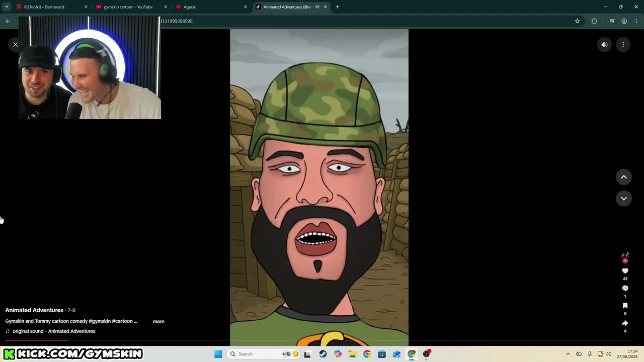Expand the caption with 'more'

point(158,321)
